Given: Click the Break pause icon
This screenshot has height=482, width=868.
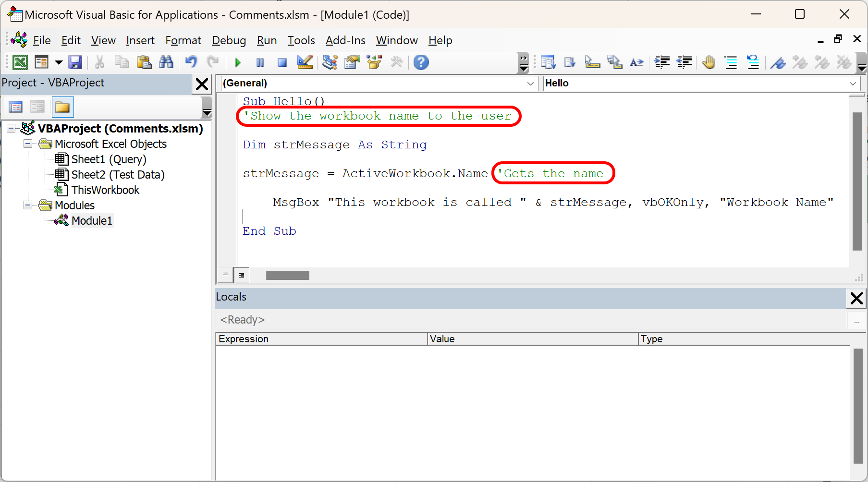Looking at the screenshot, I should [x=260, y=62].
